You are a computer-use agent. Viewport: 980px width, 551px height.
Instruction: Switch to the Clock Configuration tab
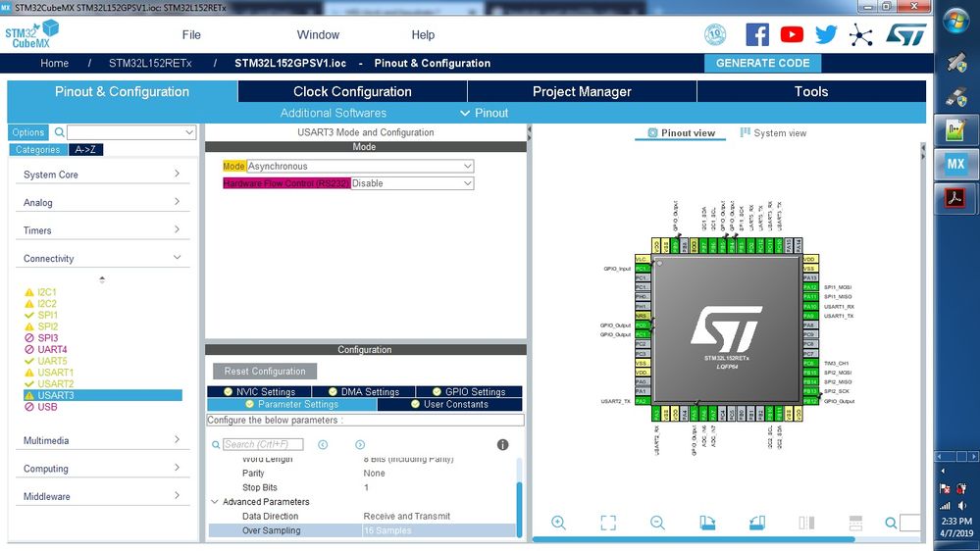(x=352, y=91)
